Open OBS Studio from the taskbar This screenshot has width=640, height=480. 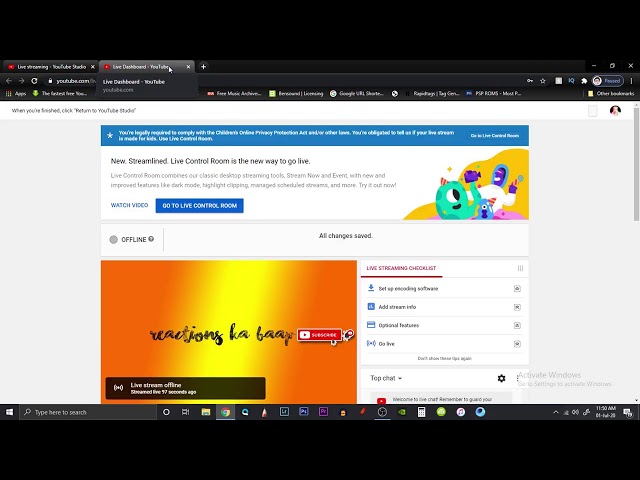(x=382, y=412)
